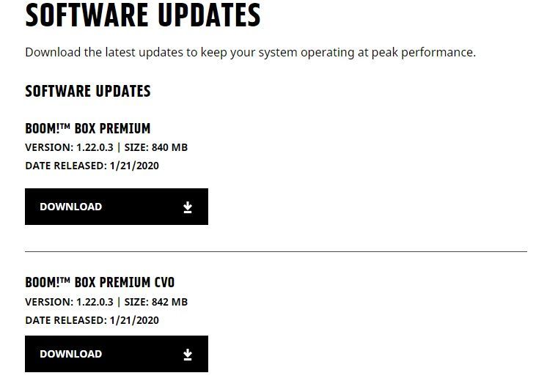536x392 pixels.
Task: Click the release date above the divider line
Action: pyautogui.click(x=92, y=166)
